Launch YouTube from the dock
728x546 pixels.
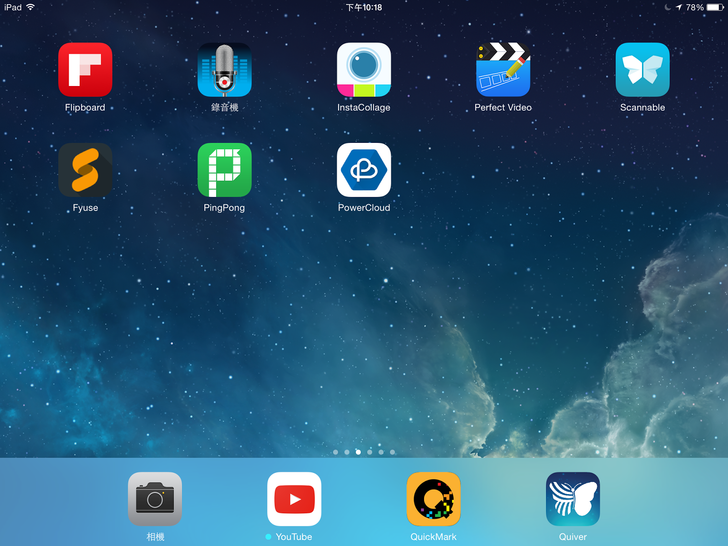(x=294, y=499)
